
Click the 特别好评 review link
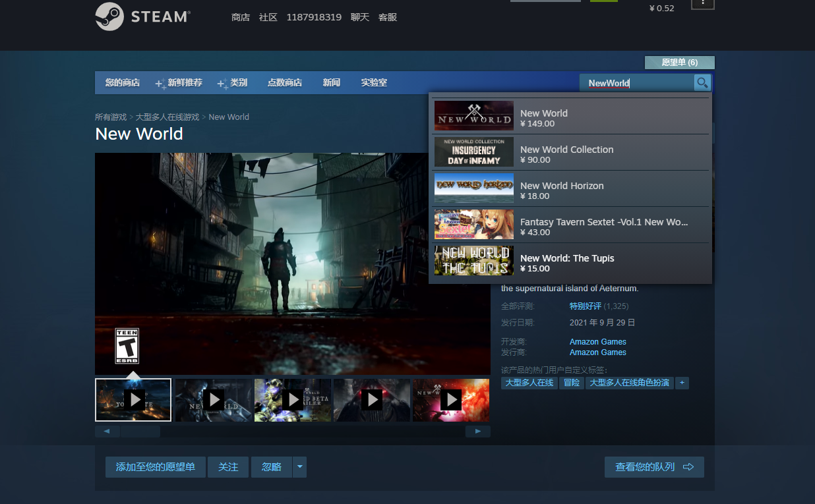pyautogui.click(x=586, y=306)
